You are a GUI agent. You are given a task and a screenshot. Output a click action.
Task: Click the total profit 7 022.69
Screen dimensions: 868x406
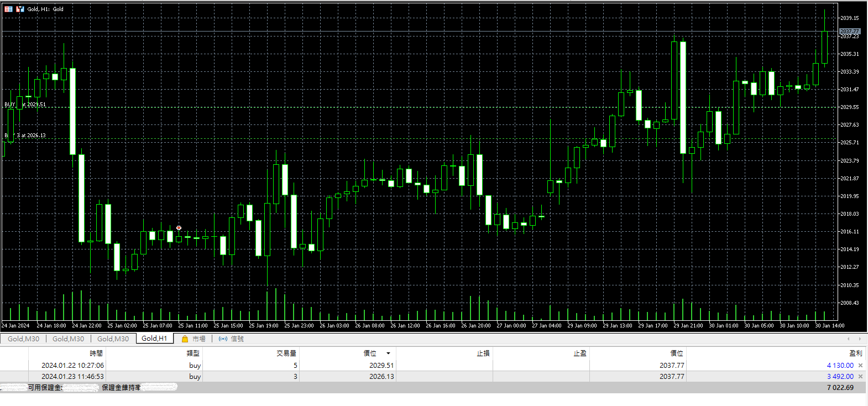coord(840,388)
